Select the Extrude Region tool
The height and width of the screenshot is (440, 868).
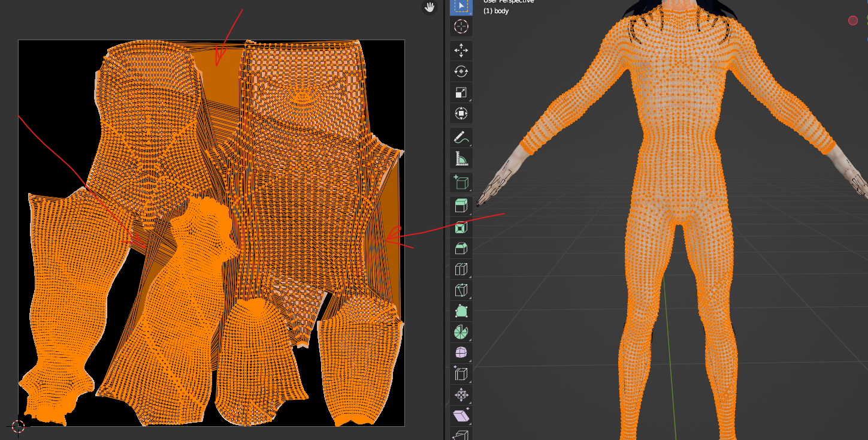pyautogui.click(x=461, y=205)
